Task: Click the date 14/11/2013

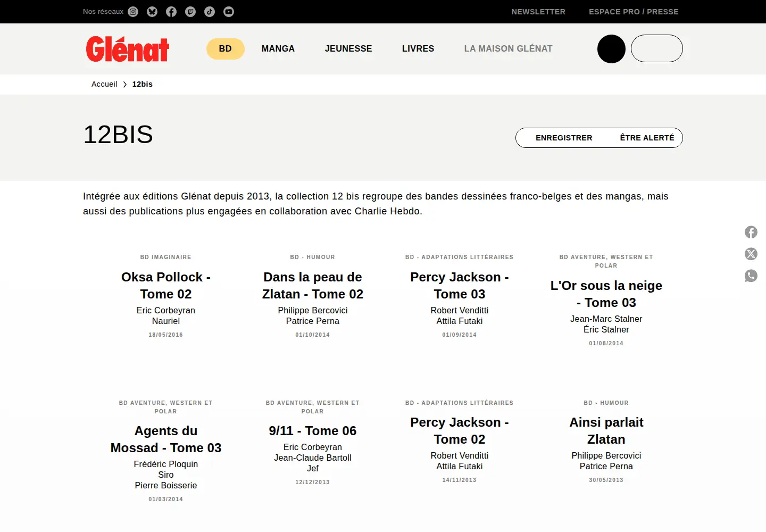Action: (460, 480)
